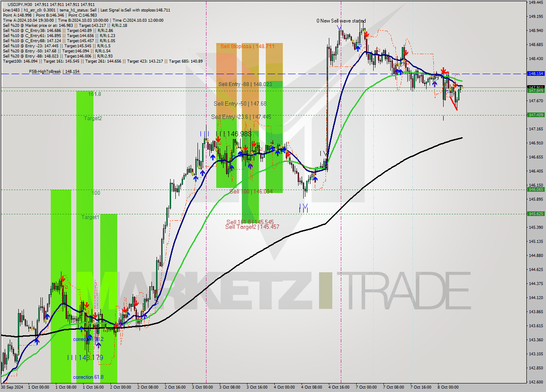Click the 'Target100: 146.094' targets line
The width and height of the screenshot is (546, 392).
[102, 61]
